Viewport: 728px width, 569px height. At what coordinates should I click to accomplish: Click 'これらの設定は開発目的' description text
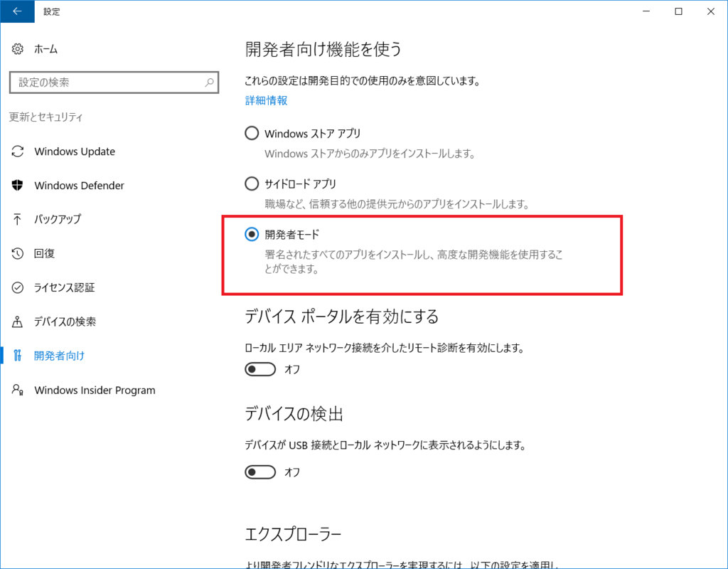[x=363, y=81]
